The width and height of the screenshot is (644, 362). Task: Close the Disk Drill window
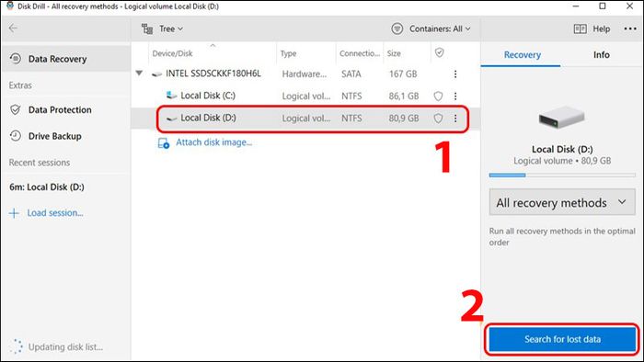click(629, 6)
